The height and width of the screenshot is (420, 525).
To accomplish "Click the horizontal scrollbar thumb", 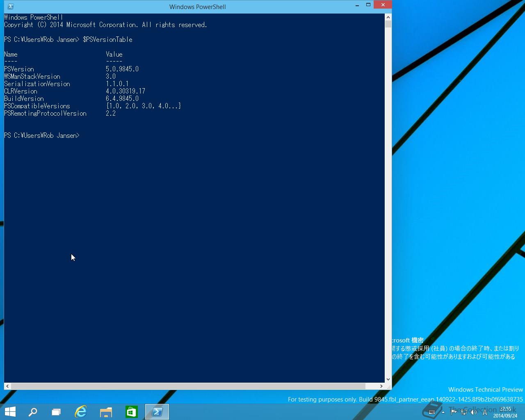I will click(x=188, y=386).
